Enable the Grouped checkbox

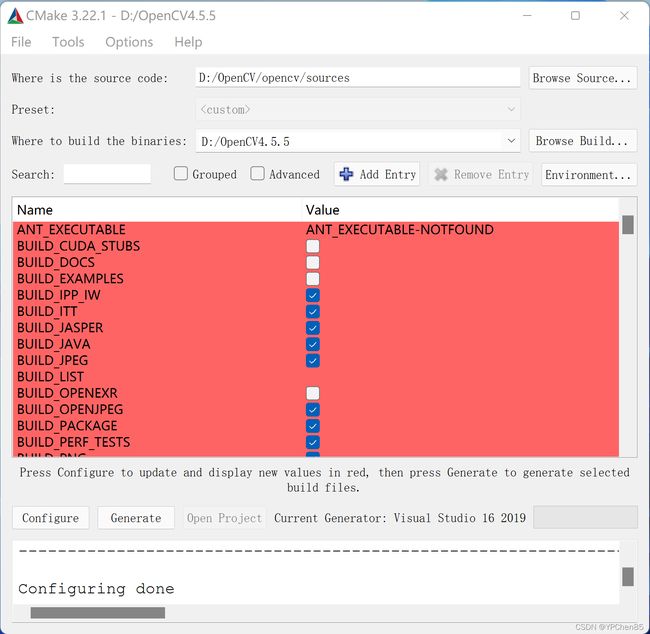point(181,173)
